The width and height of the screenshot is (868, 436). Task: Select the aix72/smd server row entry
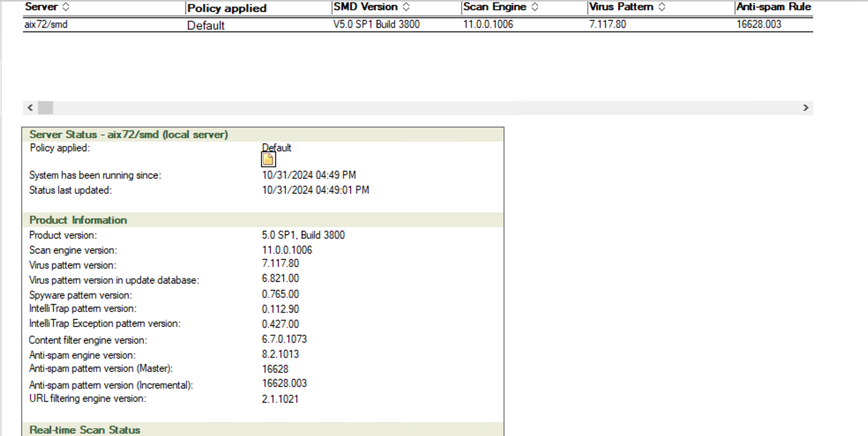(x=46, y=25)
